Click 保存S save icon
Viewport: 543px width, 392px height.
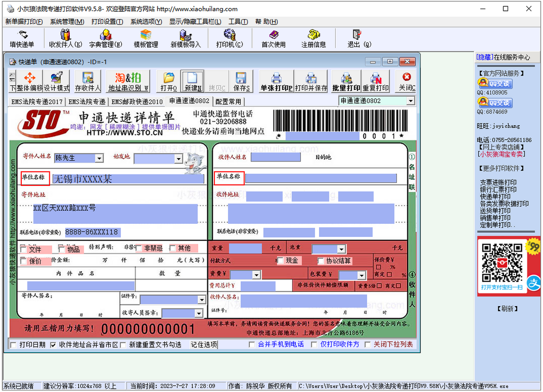click(241, 82)
